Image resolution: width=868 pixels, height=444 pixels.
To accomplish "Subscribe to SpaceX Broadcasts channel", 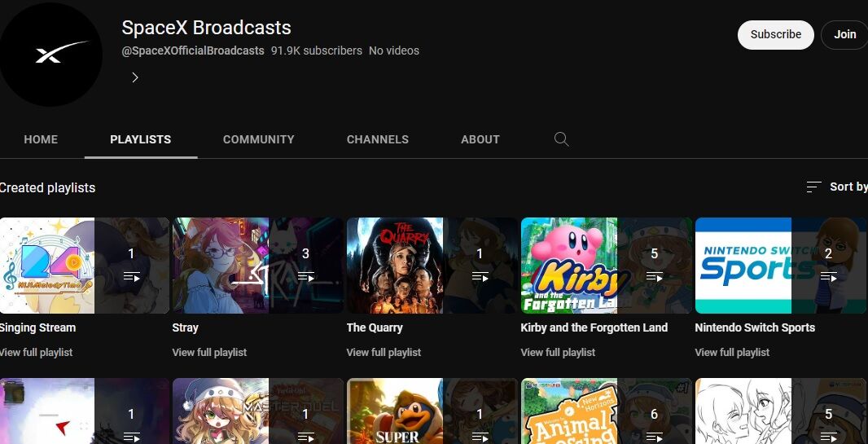I will click(775, 35).
